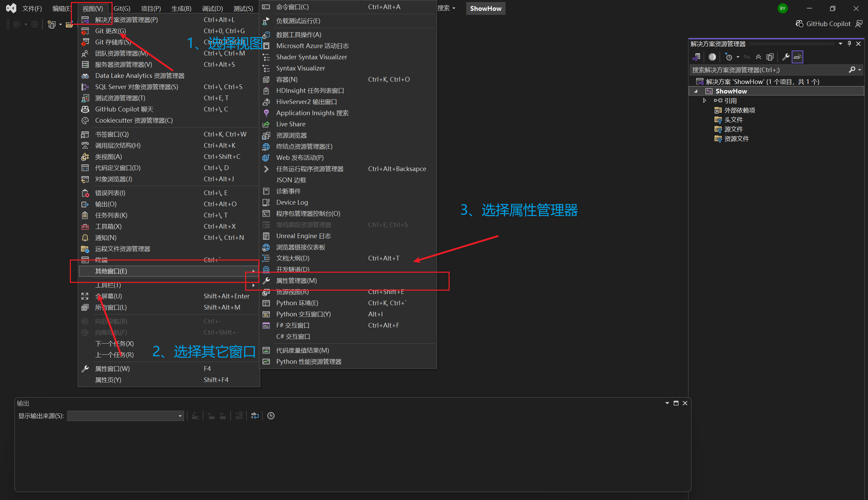Click the magnifier icon in Solution Explorer search box
The height and width of the screenshot is (500, 868).
tap(851, 70)
